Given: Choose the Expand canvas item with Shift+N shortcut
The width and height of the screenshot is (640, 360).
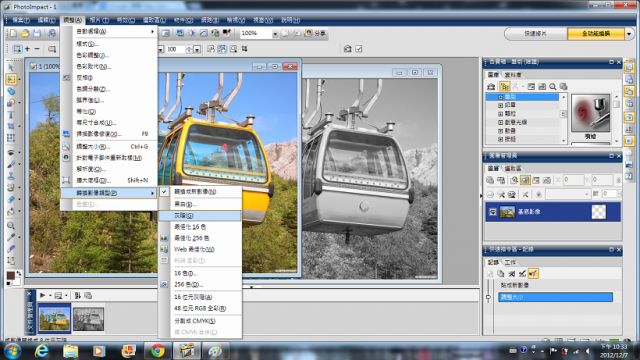Looking at the screenshot, I should 109,180.
